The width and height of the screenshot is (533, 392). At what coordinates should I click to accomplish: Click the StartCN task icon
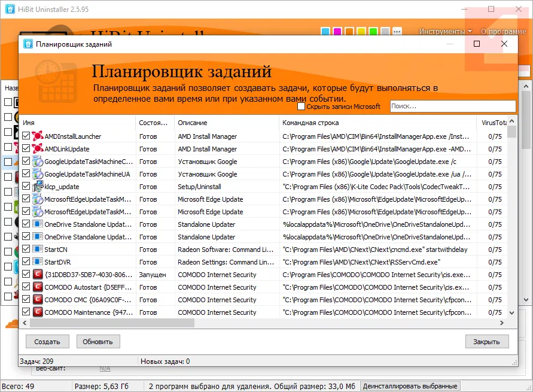[x=38, y=249]
